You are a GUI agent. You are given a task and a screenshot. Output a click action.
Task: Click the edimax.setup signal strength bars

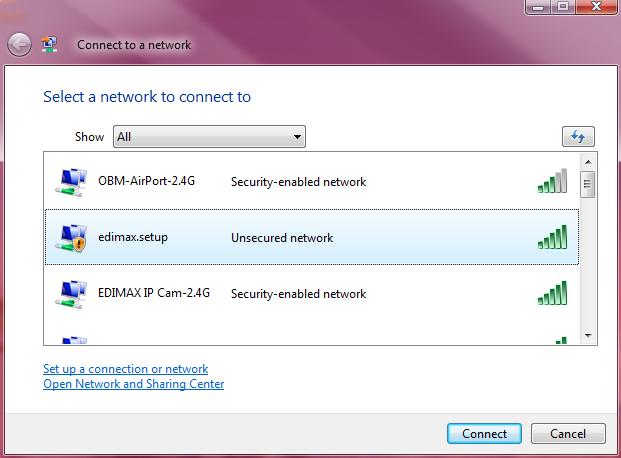[552, 237]
